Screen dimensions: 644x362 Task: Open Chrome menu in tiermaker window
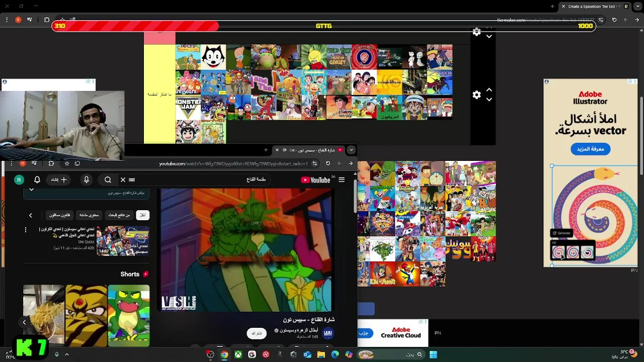coord(7,20)
